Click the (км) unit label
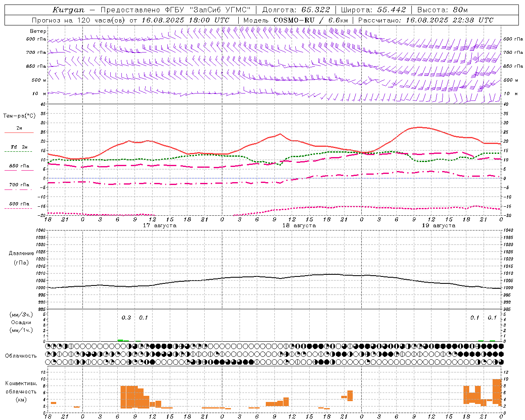525x420 pixels. coord(21,399)
